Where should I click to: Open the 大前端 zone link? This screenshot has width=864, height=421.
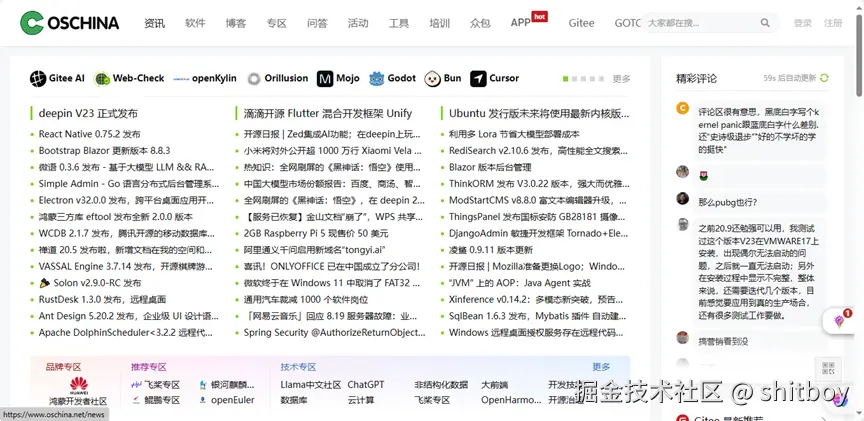pos(495,384)
